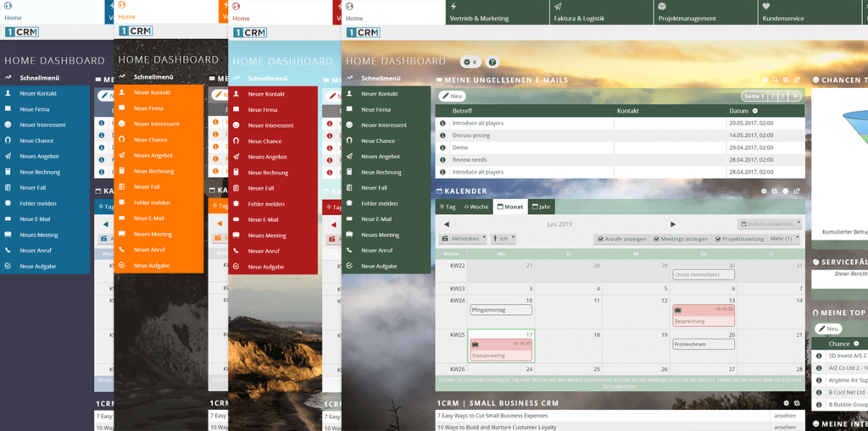The width and height of the screenshot is (868, 431).
Task: Expand the Mehr (1) dropdown
Action: click(x=784, y=239)
